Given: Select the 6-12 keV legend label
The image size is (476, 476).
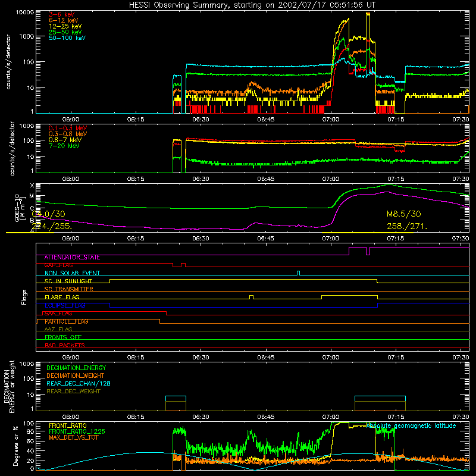Looking at the screenshot, I should pos(64,20).
